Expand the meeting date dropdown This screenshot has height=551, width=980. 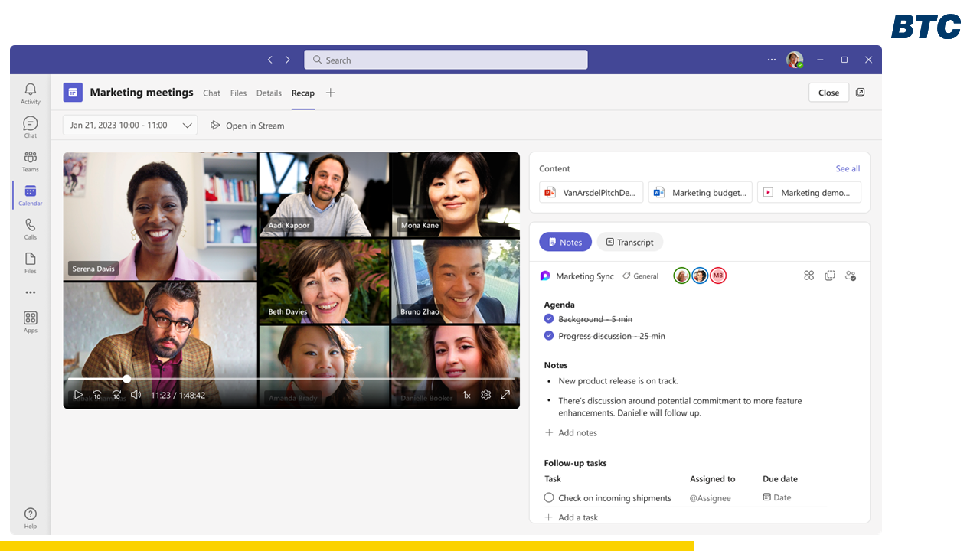[x=130, y=125]
